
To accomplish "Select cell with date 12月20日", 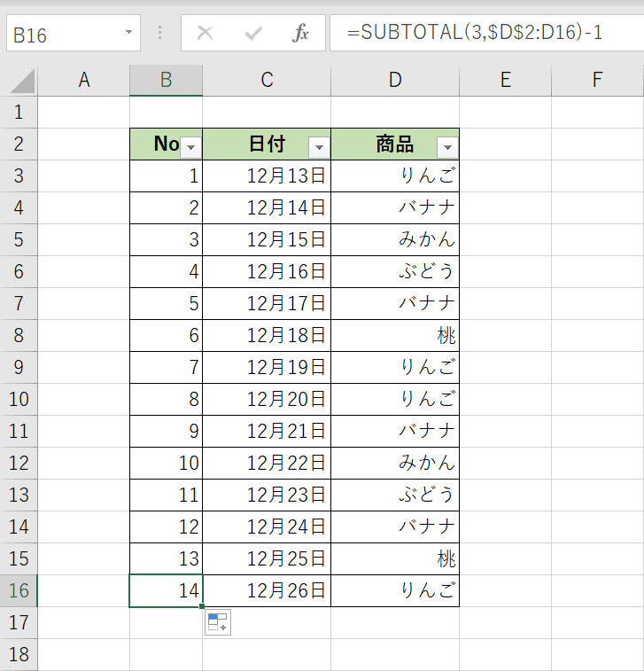I will (267, 399).
